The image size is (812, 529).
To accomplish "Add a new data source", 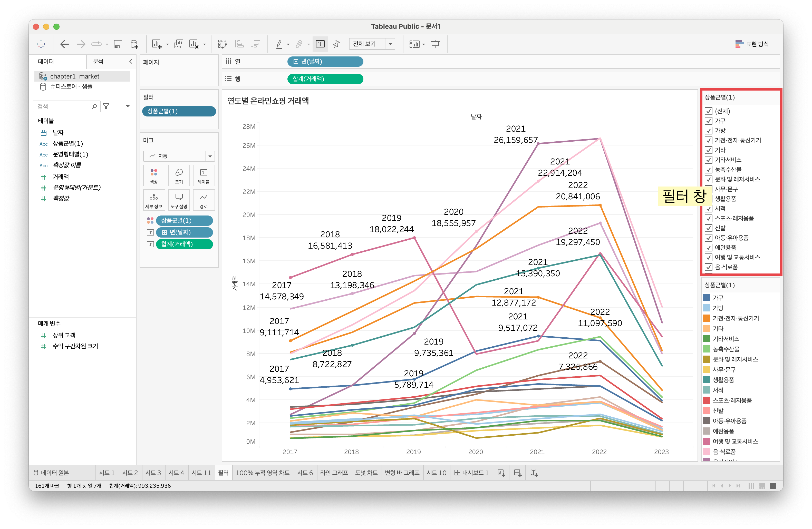I will tap(134, 44).
